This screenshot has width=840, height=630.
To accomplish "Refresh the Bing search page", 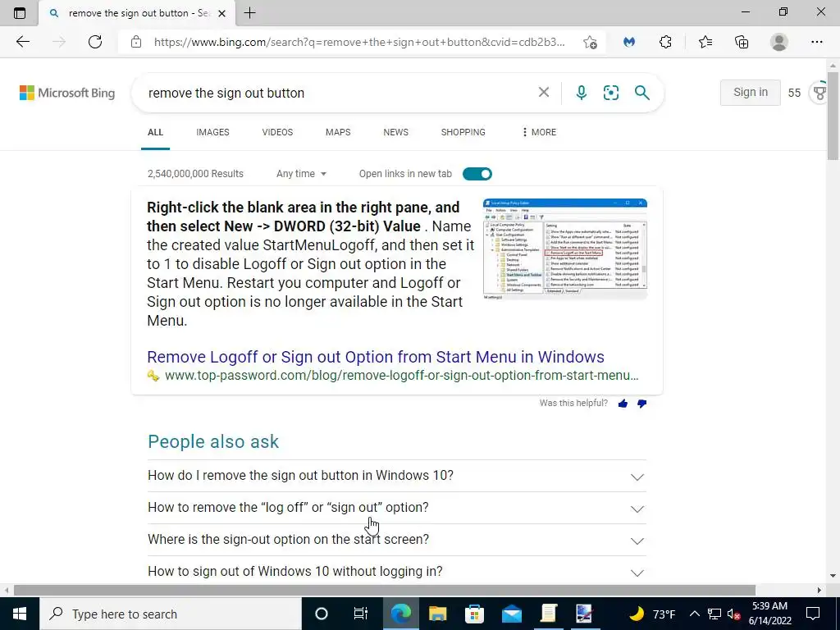I will (x=95, y=42).
